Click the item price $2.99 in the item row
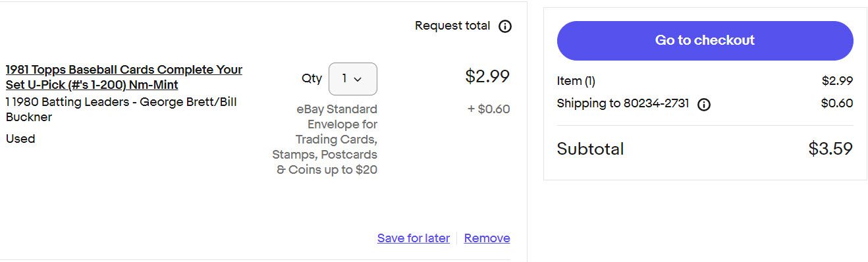 click(x=487, y=76)
